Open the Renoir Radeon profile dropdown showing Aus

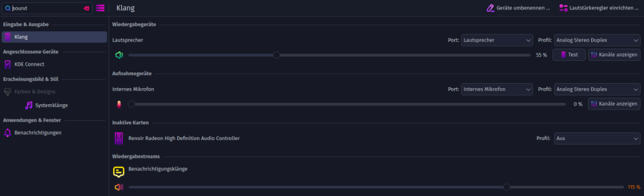(x=597, y=138)
